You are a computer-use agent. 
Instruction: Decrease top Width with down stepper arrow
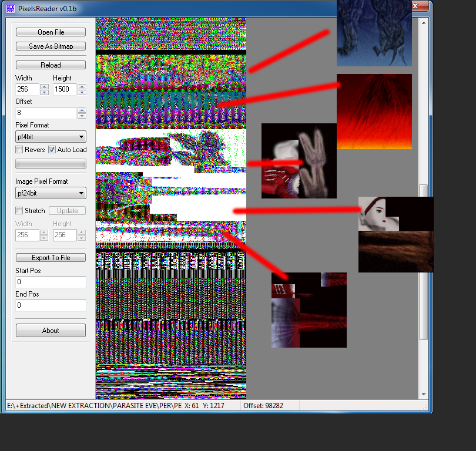[x=44, y=92]
